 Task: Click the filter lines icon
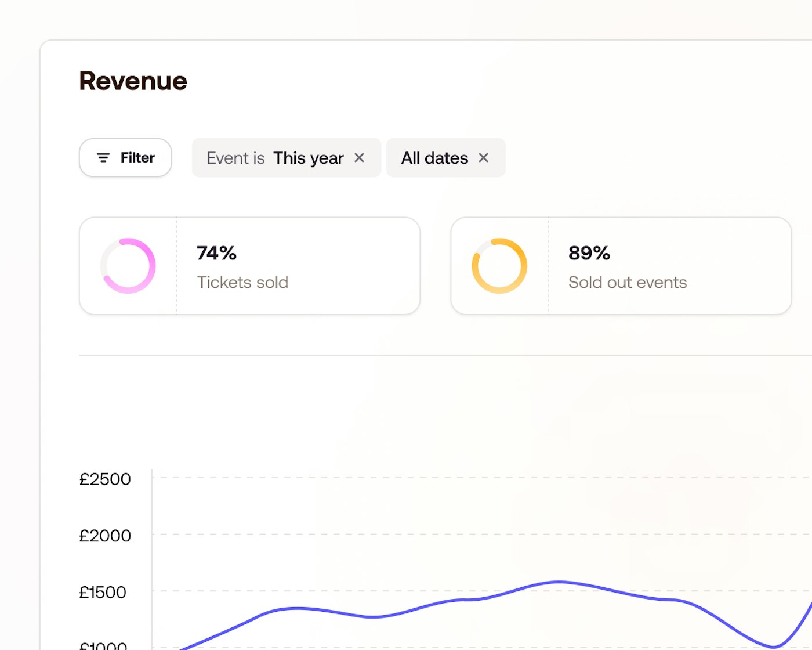[103, 157]
